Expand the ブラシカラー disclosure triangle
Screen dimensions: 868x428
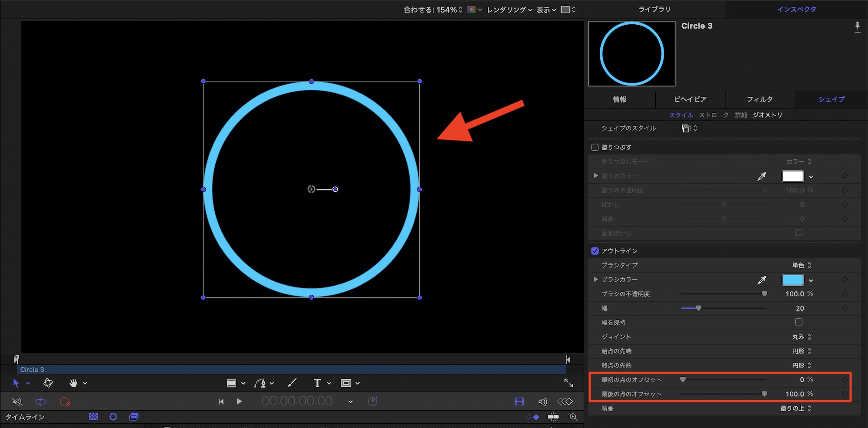tap(595, 280)
